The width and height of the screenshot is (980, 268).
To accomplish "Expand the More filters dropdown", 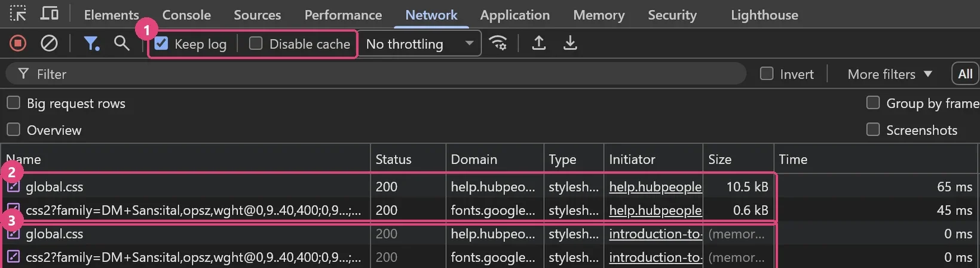I will [x=890, y=74].
